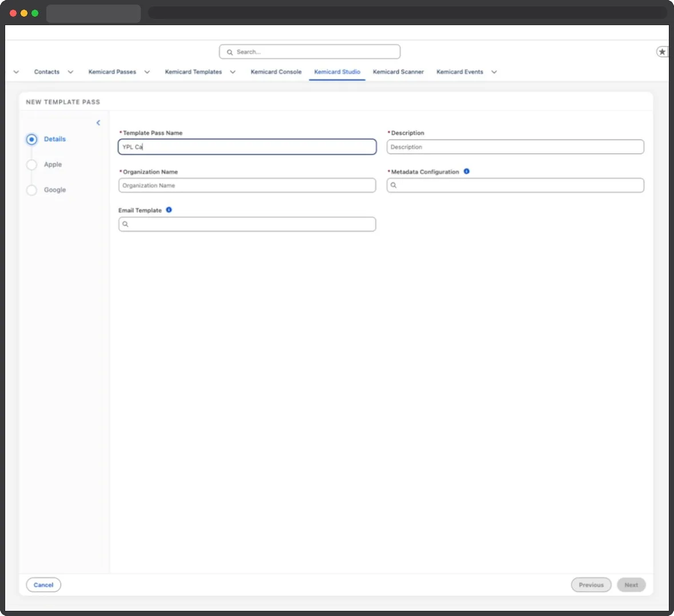Click into the Description input field
The height and width of the screenshot is (616, 674).
point(515,146)
